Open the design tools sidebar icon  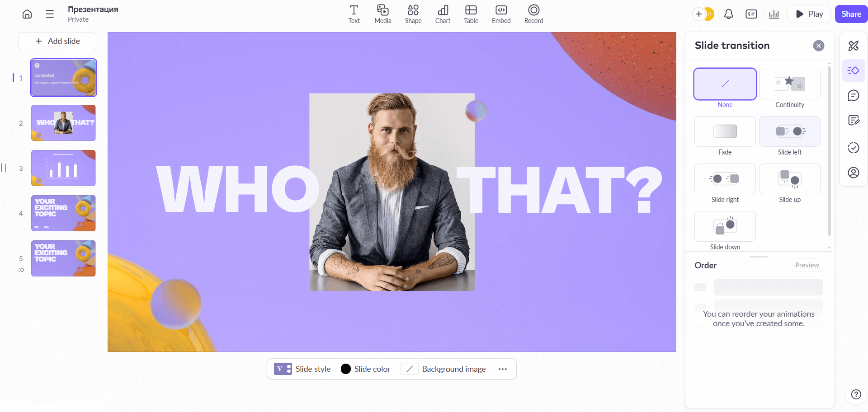click(854, 46)
